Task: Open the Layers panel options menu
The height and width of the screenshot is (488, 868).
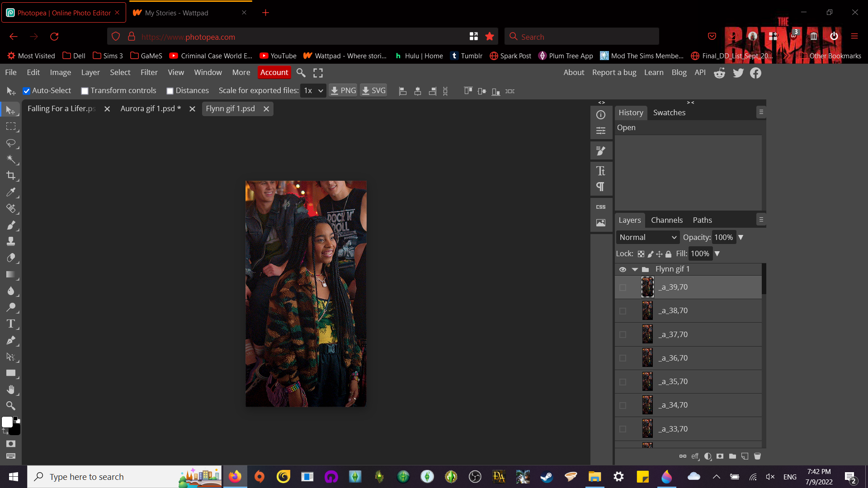Action: pyautogui.click(x=761, y=220)
